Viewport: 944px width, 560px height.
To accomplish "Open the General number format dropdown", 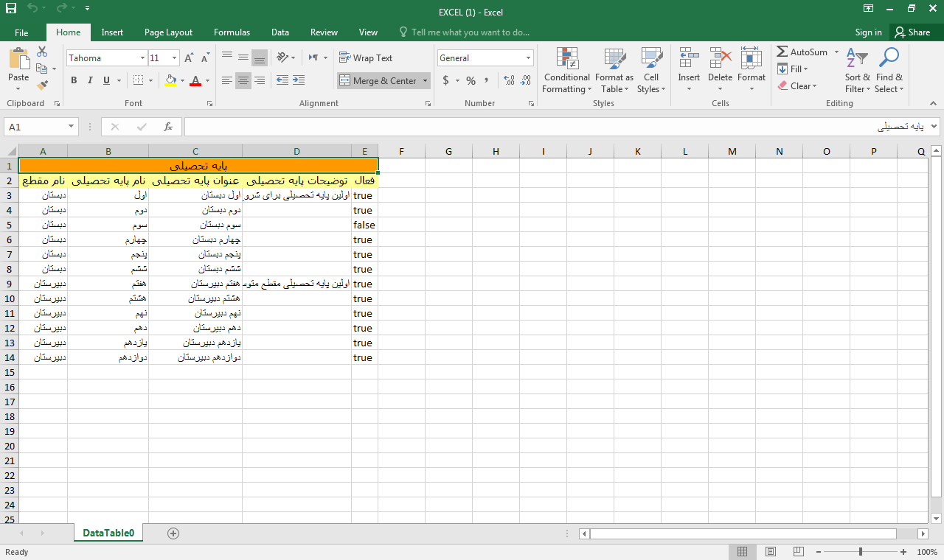I will (528, 58).
